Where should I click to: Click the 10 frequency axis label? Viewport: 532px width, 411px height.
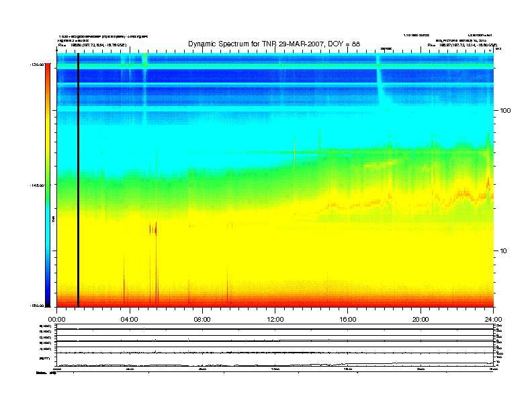503,251
